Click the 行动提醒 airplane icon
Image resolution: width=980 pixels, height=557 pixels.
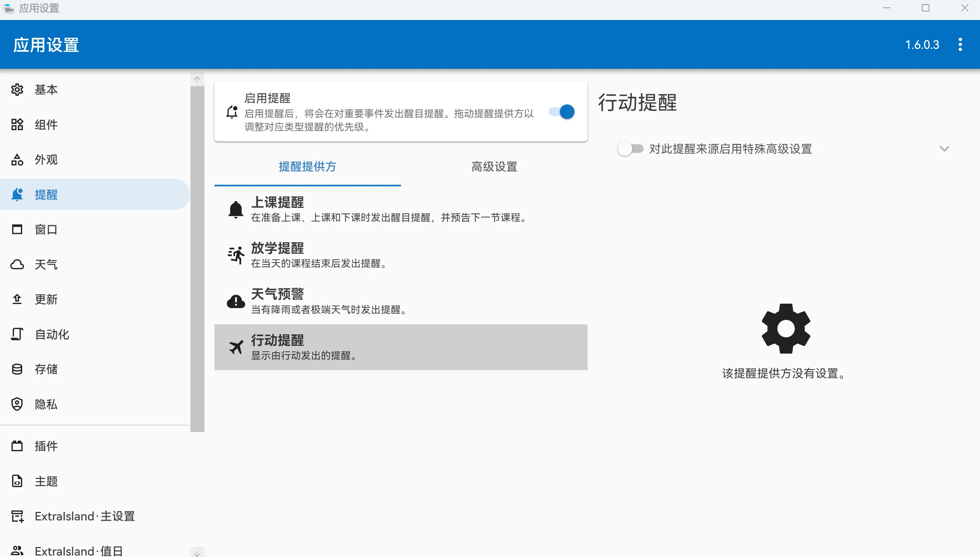click(236, 347)
